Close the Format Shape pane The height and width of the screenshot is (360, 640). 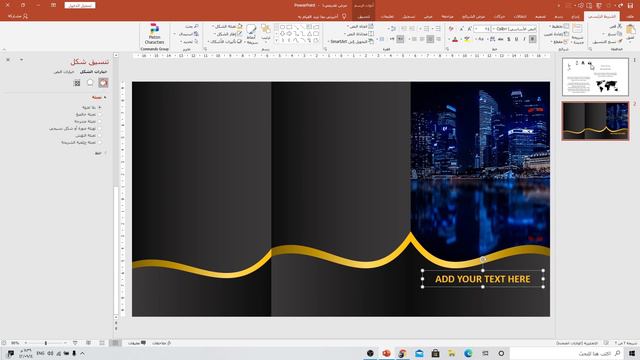coord(8,60)
